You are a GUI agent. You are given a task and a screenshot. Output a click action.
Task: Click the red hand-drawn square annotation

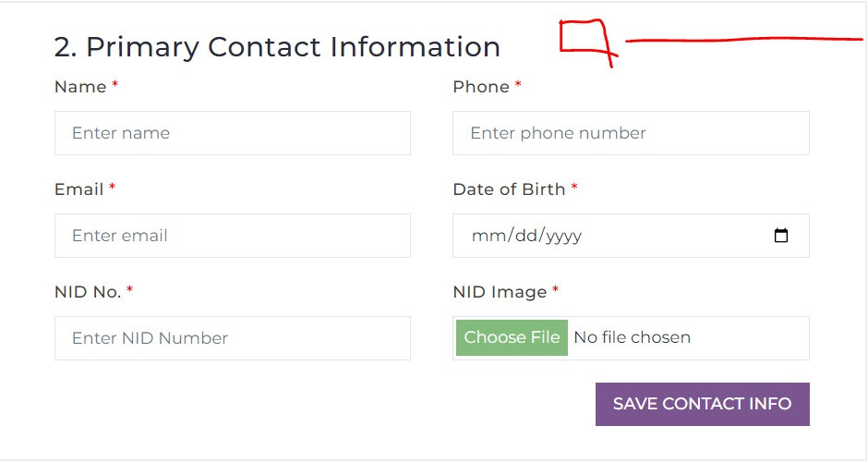tap(585, 38)
